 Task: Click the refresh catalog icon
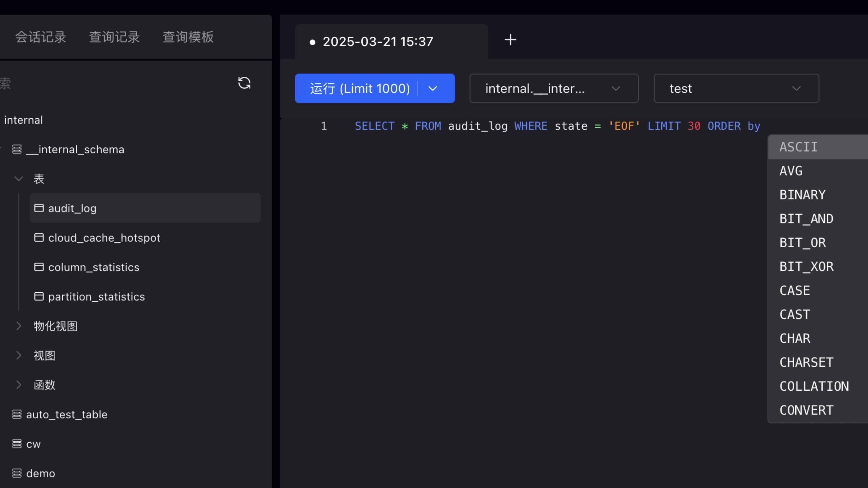tap(244, 83)
